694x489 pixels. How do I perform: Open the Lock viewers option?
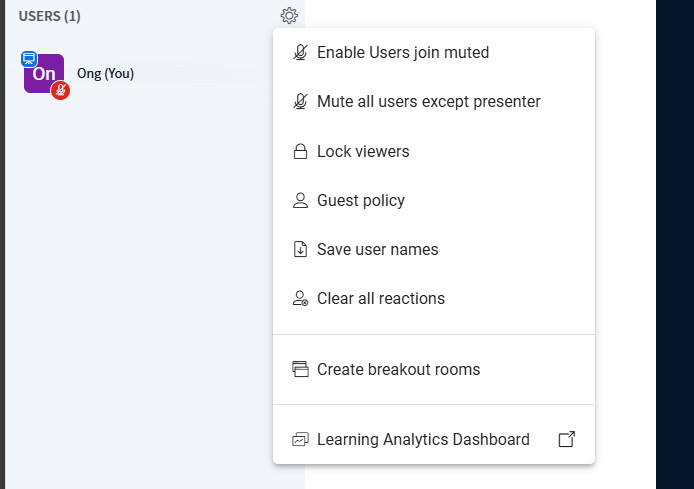[x=363, y=152]
